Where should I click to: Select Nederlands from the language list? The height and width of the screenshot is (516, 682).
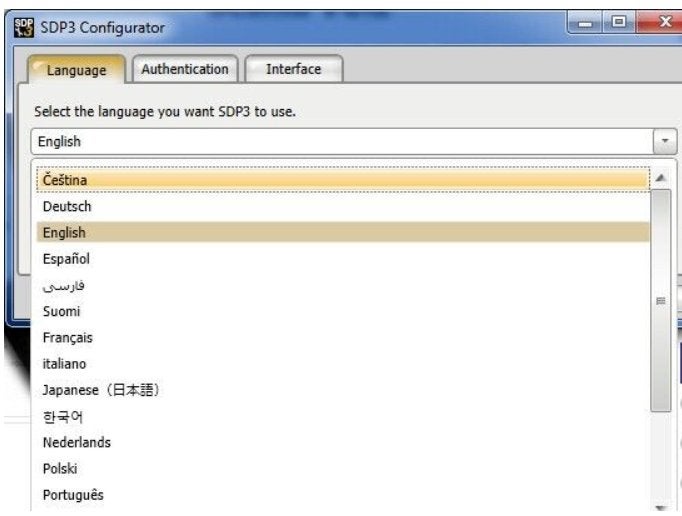pos(343,442)
